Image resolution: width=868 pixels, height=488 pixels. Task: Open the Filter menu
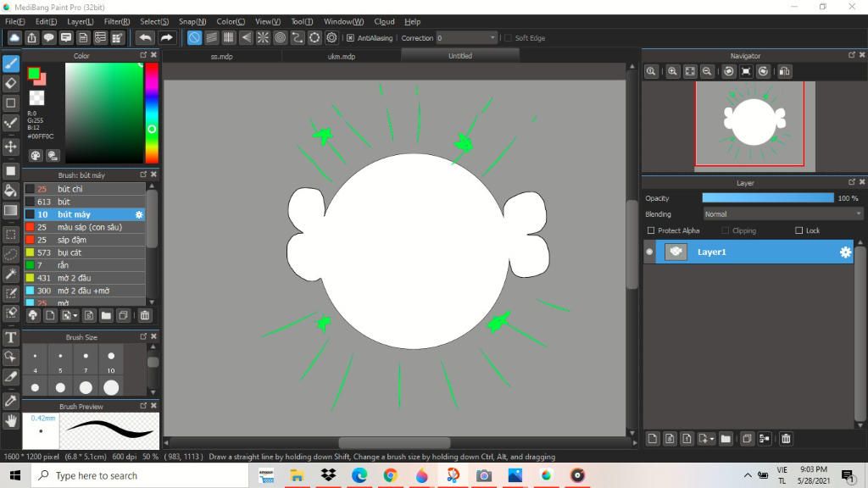(x=117, y=21)
